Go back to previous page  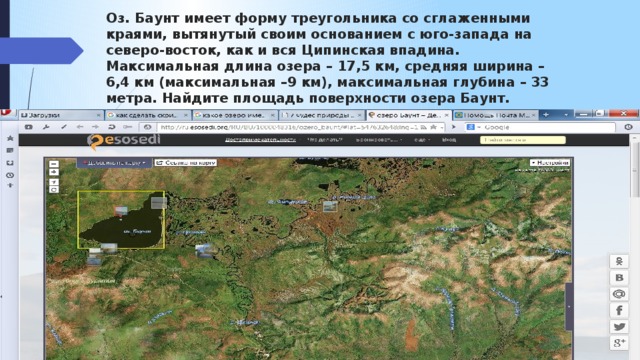[80, 127]
